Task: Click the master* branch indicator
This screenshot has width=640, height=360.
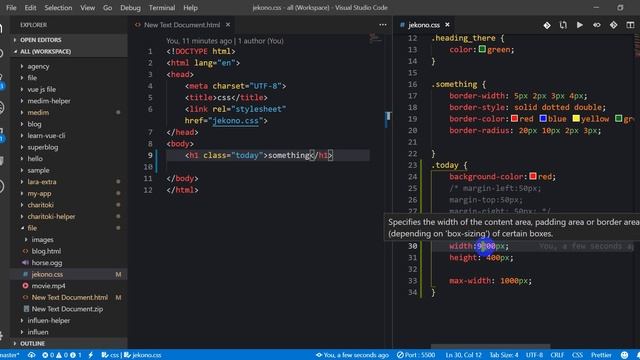Action: [x=10, y=355]
